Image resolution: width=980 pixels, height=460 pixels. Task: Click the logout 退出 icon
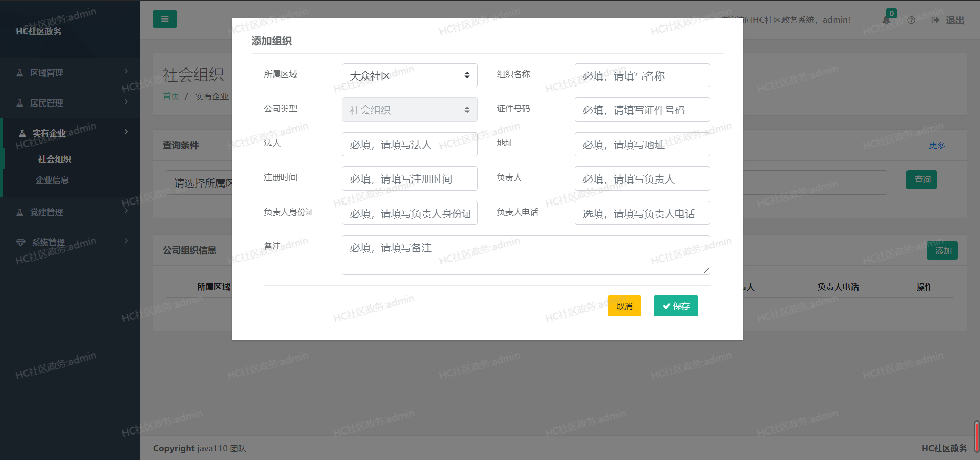click(x=935, y=20)
